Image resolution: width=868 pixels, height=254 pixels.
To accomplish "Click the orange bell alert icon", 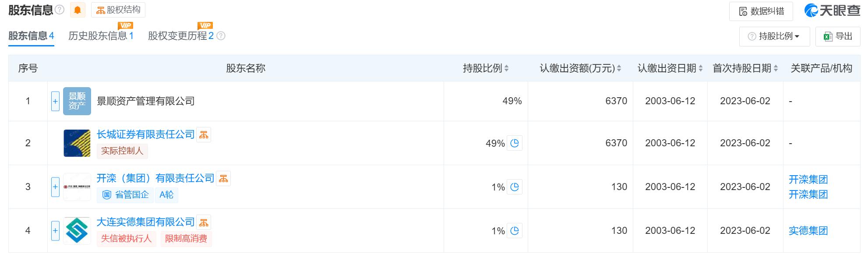I will 78,10.
